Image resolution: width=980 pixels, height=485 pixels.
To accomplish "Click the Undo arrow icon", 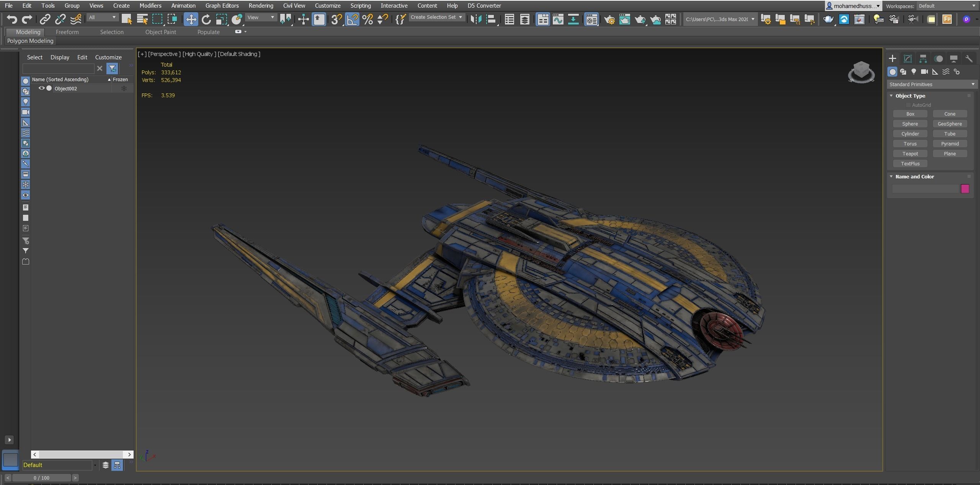I will pyautogui.click(x=12, y=19).
